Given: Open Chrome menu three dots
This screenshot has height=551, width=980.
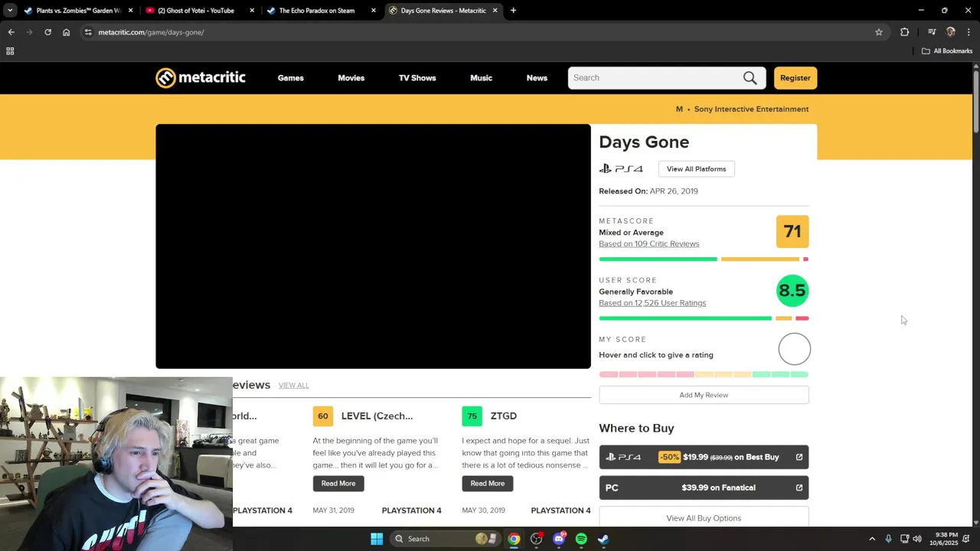Looking at the screenshot, I should tap(969, 32).
